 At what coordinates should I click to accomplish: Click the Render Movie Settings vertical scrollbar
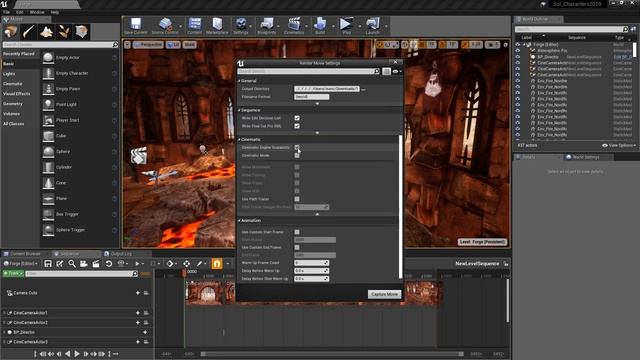point(400,206)
